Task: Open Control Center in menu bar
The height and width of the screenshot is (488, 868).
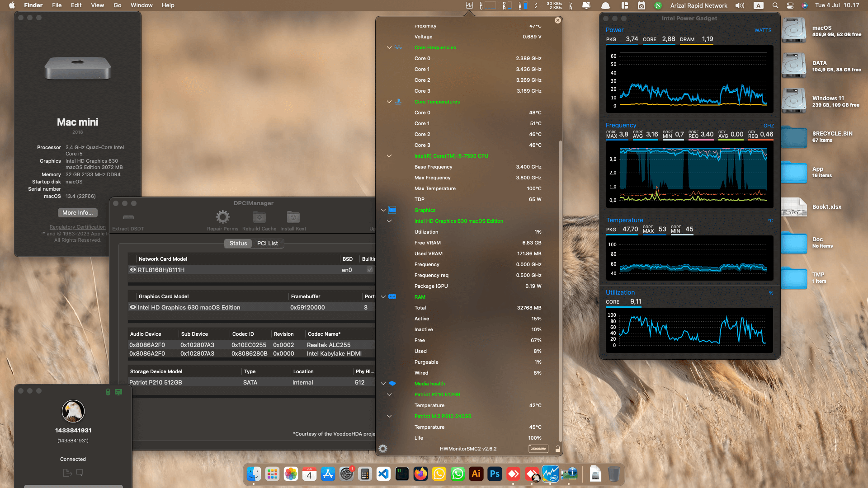Action: (x=790, y=5)
